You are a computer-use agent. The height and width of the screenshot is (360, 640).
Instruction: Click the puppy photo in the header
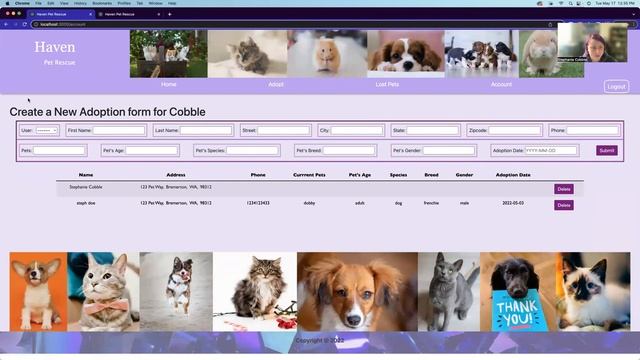coord(406,53)
